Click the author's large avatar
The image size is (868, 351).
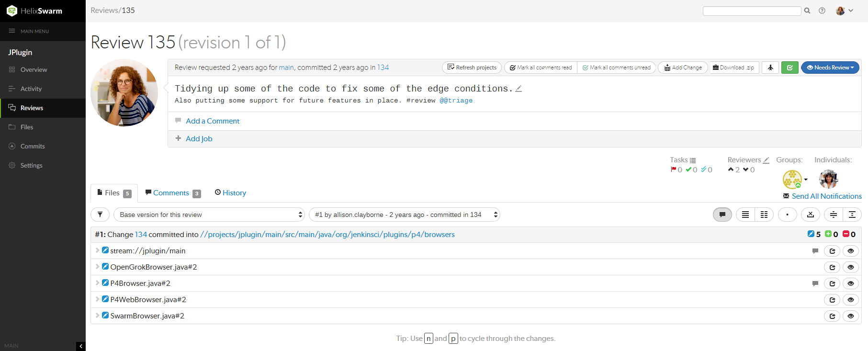pos(124,92)
